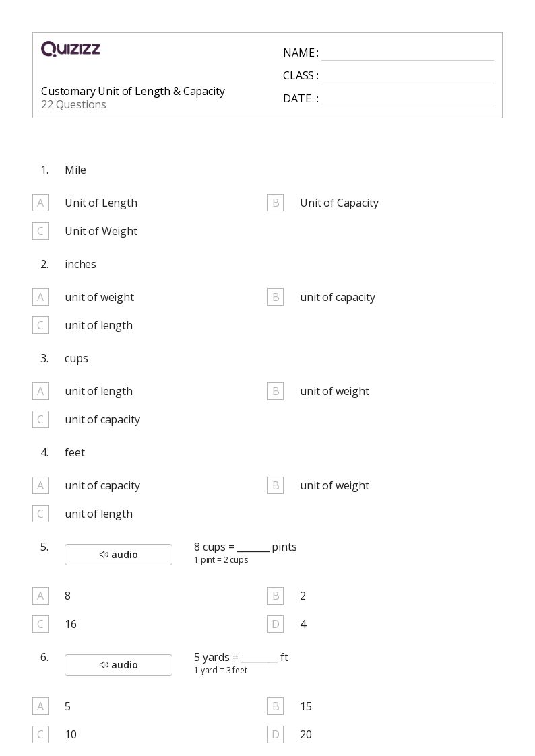Mark option B for the feet question
535x756 pixels.
click(x=276, y=485)
